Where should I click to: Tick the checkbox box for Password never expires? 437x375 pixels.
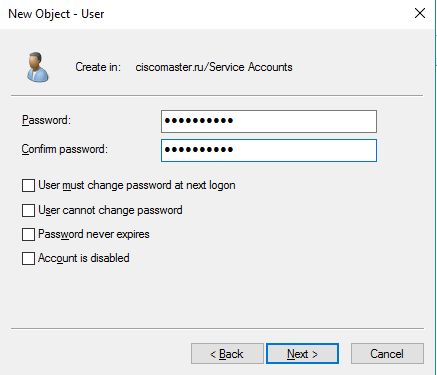click(x=28, y=234)
